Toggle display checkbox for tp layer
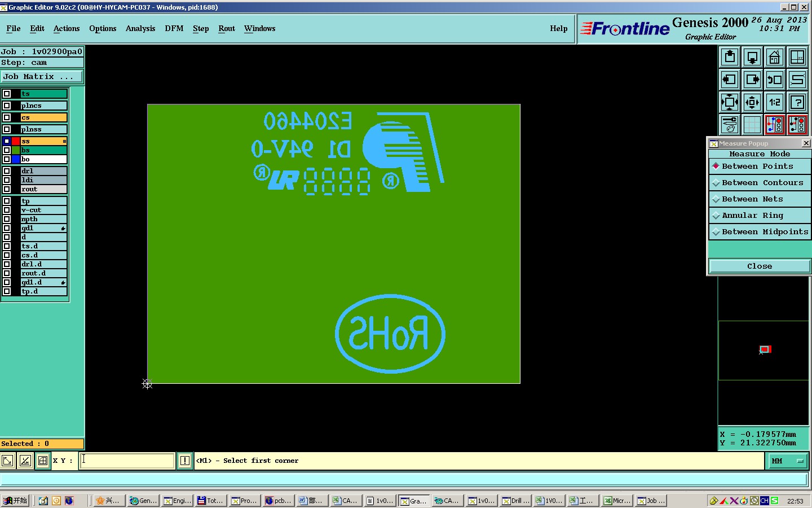The height and width of the screenshot is (508, 812). (7, 201)
